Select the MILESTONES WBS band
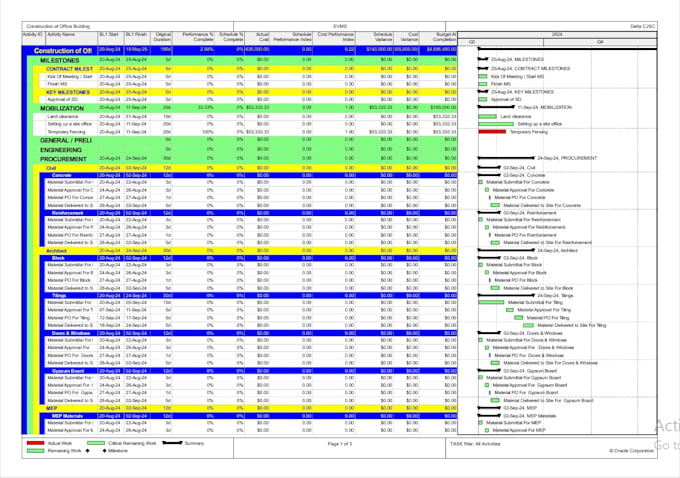This screenshot has height=478, width=680. (x=242, y=60)
